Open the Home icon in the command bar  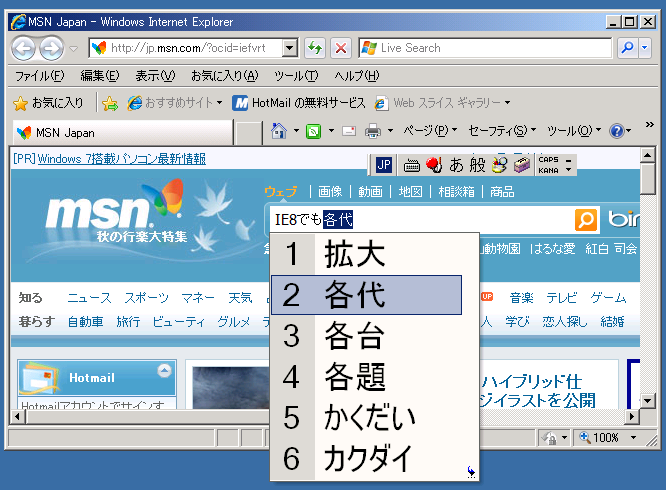(279, 131)
